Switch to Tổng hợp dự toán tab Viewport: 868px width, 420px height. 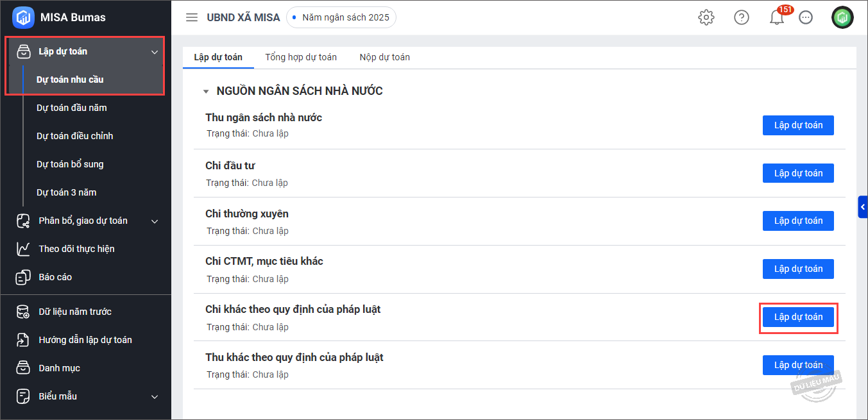tap(301, 57)
